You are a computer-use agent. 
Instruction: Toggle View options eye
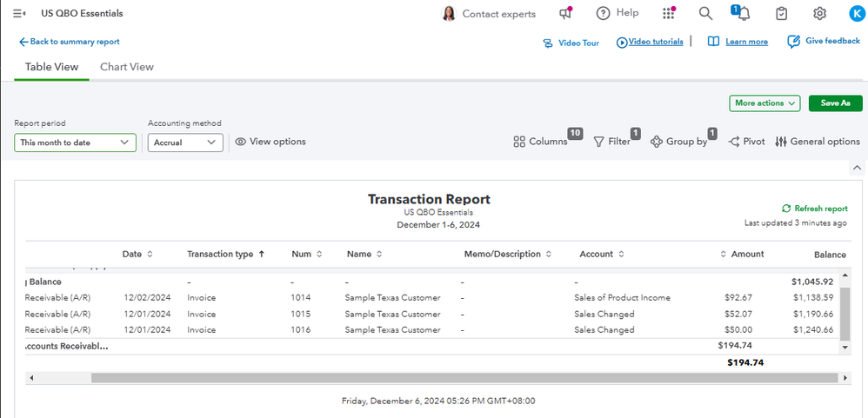[241, 142]
